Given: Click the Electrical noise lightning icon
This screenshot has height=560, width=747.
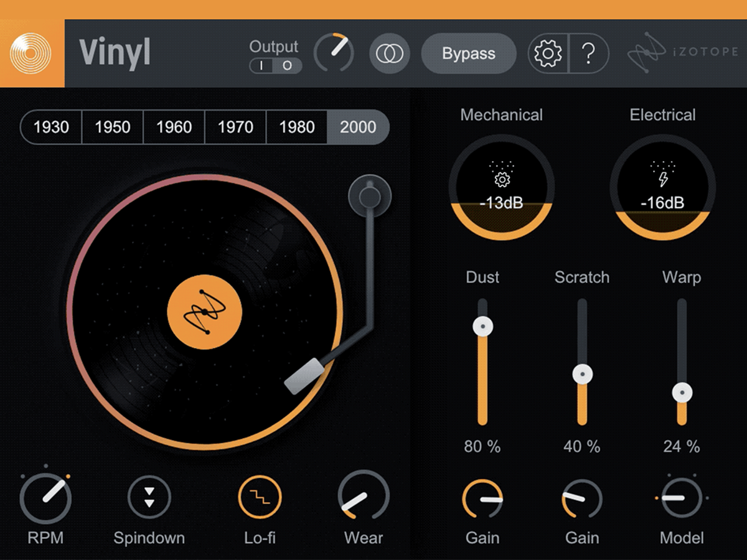Looking at the screenshot, I should pos(662,180).
